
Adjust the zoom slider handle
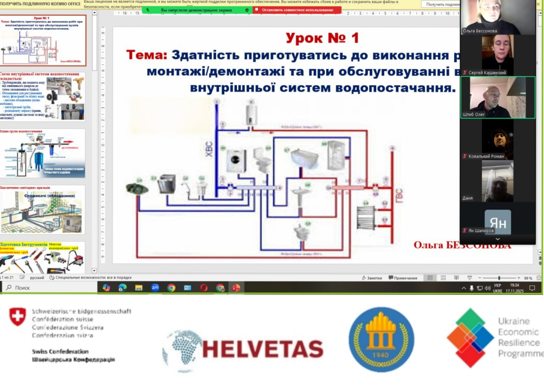pos(499,278)
